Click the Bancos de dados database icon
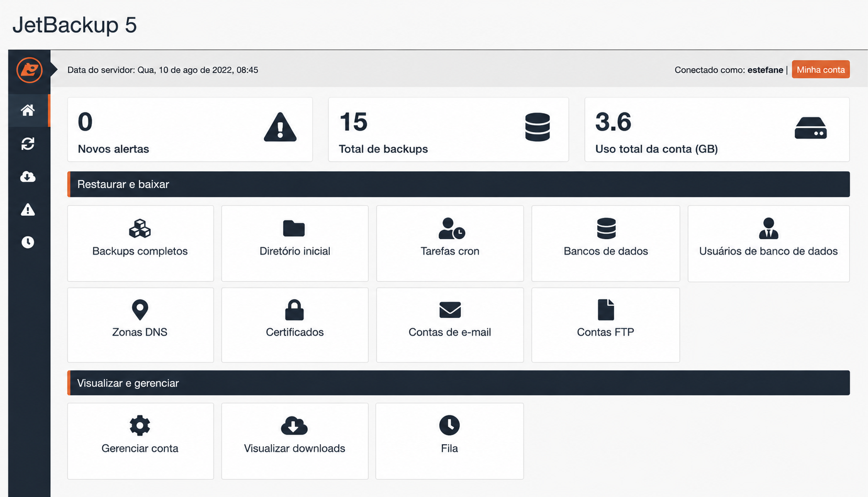The image size is (868, 497). point(606,228)
